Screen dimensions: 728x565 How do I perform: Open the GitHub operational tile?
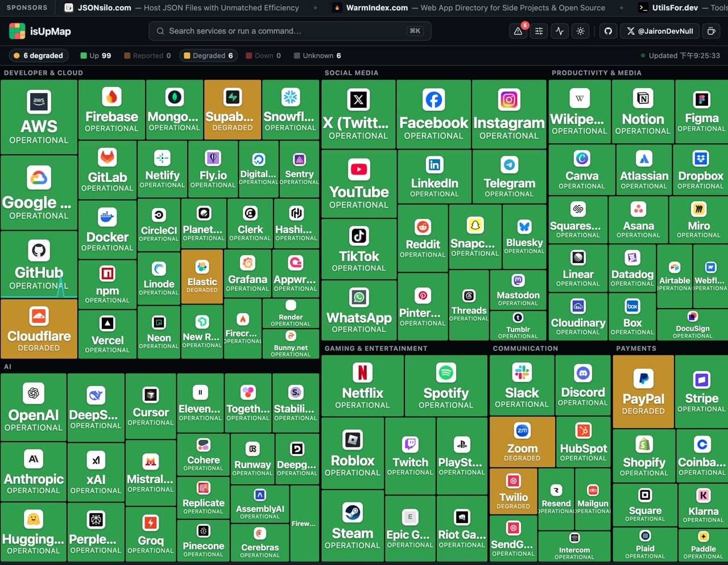[39, 264]
